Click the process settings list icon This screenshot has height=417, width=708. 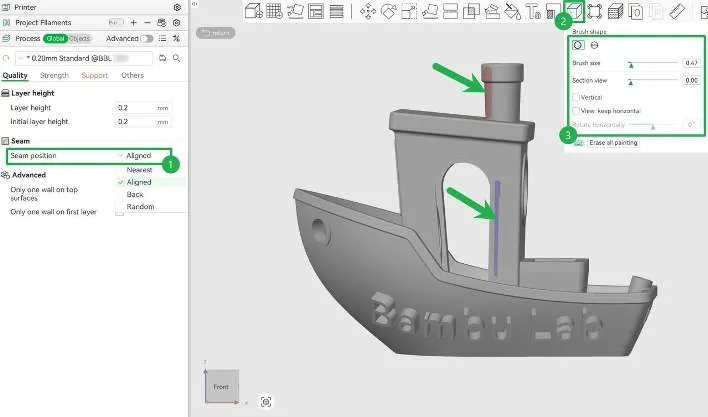pos(163,39)
